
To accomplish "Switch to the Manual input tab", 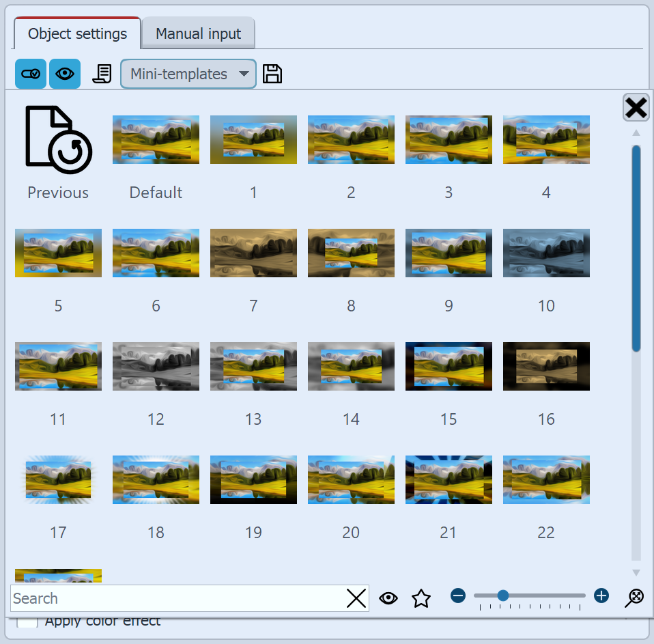I will click(198, 33).
